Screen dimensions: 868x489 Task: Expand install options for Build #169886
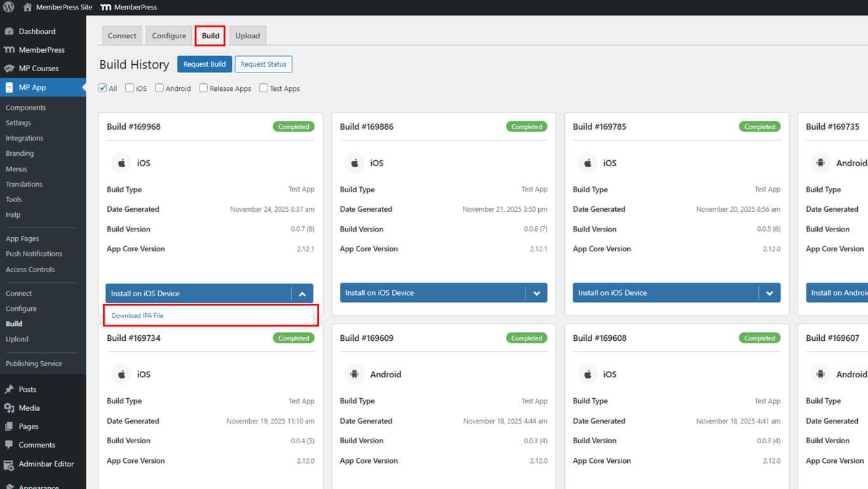click(536, 293)
